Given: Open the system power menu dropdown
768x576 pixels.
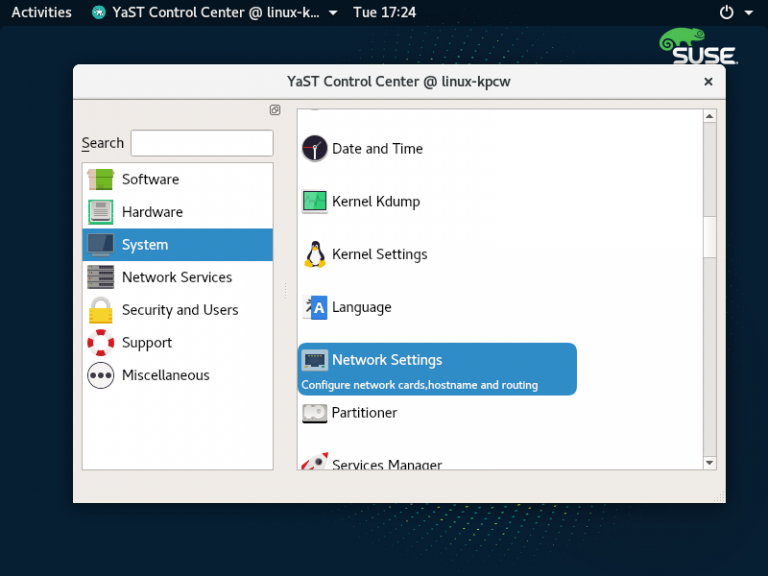Looking at the screenshot, I should pyautogui.click(x=735, y=12).
